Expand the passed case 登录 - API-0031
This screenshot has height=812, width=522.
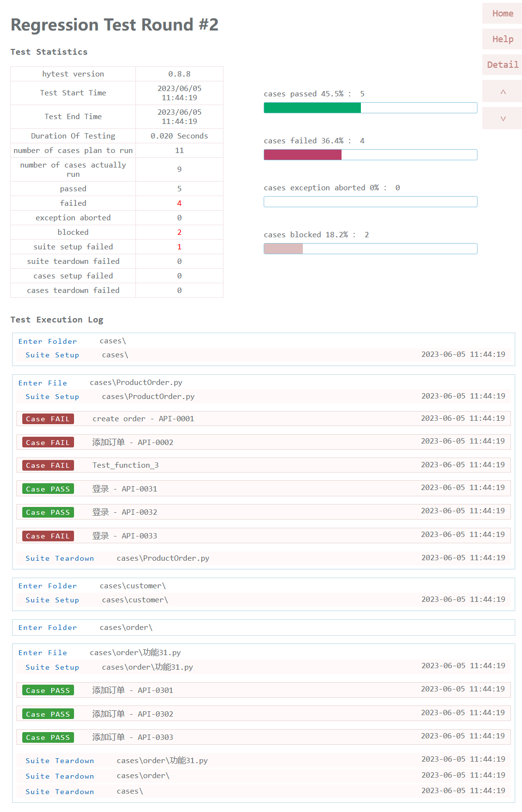coord(264,489)
